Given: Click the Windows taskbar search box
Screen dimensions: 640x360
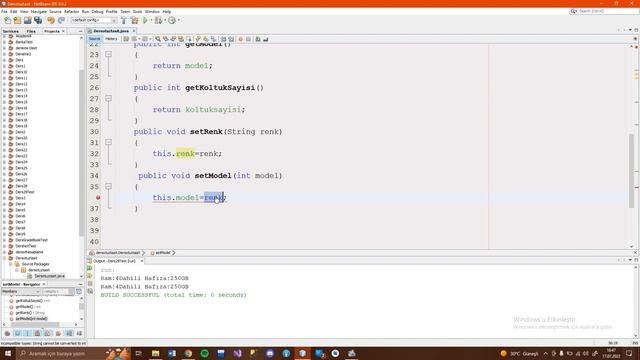Looking at the screenshot, I should coord(73,353).
